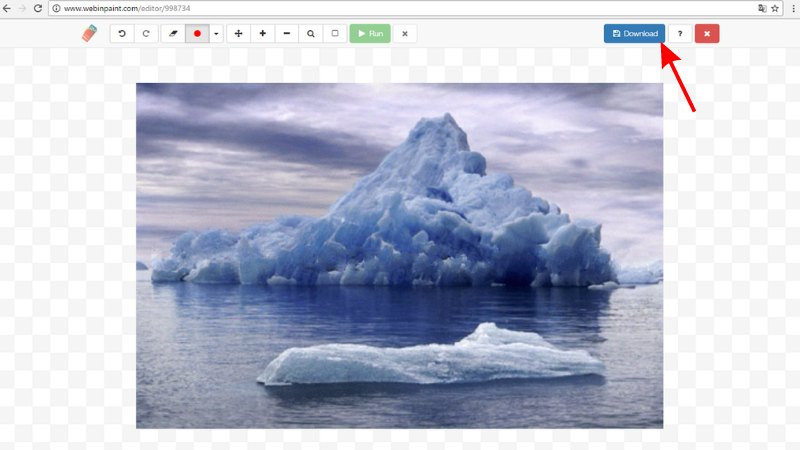Click the translate page icon
Viewport: 800px width, 450px height.
pyautogui.click(x=762, y=8)
